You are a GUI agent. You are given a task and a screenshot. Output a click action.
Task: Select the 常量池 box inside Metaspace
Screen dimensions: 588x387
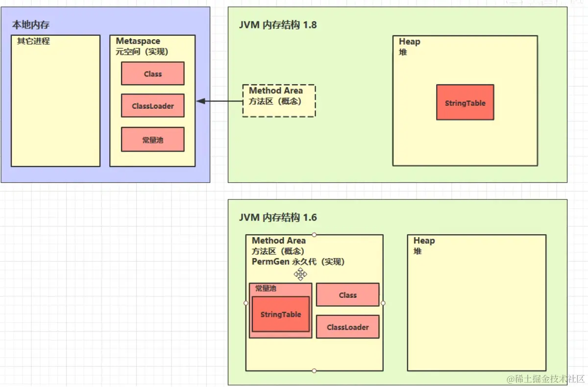click(152, 140)
